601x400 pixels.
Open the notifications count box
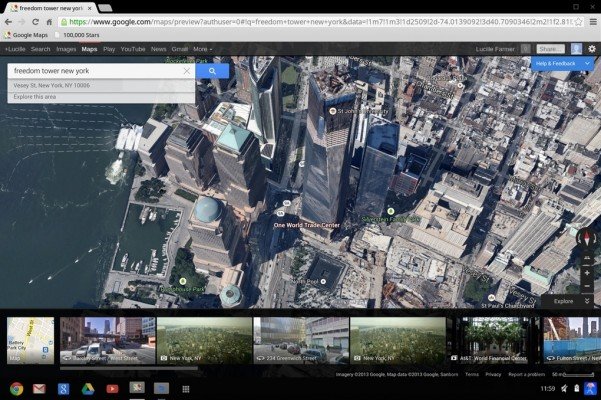point(525,49)
